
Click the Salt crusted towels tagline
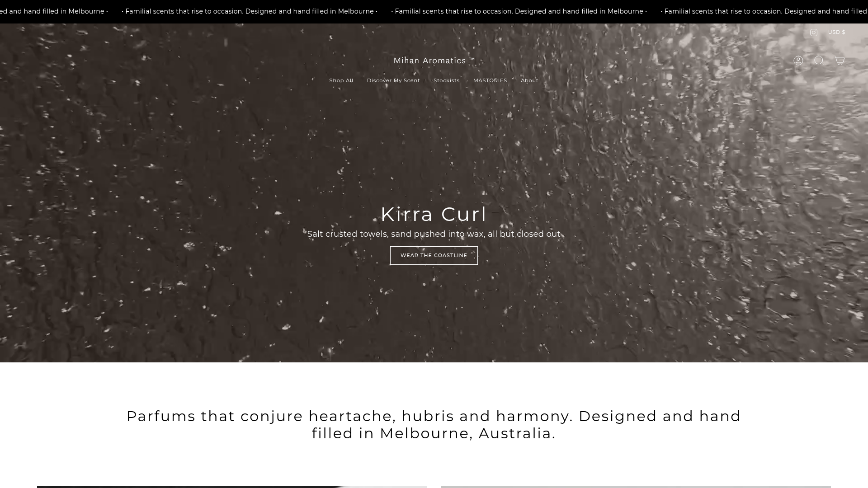(x=434, y=234)
